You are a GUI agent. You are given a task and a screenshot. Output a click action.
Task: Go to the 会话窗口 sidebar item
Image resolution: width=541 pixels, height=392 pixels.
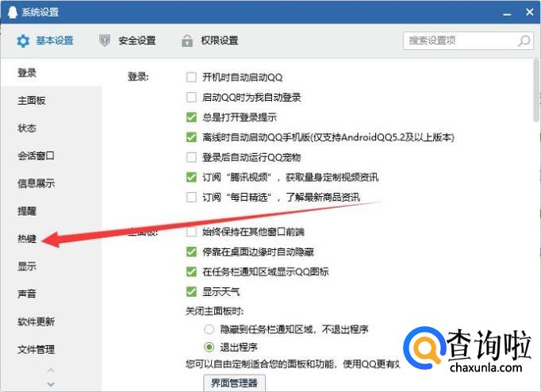36,156
